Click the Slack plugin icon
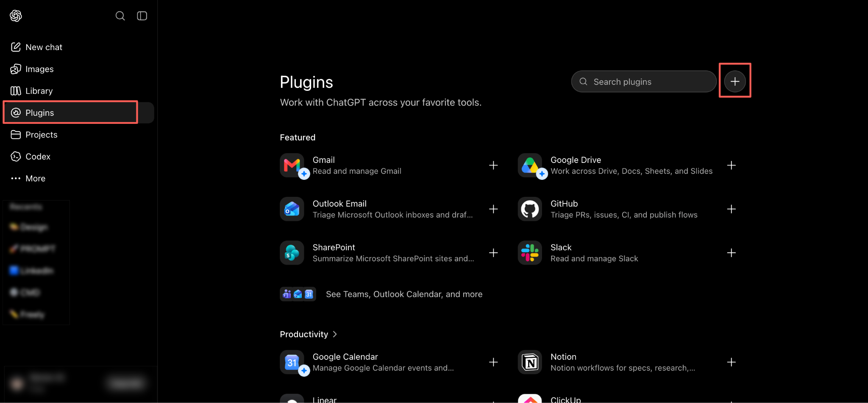The height and width of the screenshot is (403, 868). point(530,253)
